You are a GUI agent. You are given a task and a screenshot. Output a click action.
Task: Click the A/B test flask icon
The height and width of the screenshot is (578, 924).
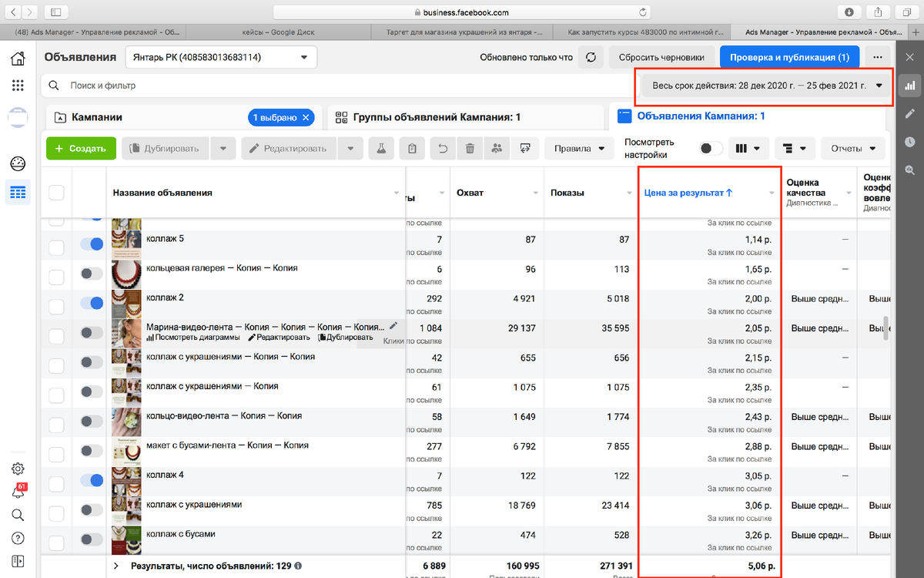tap(380, 149)
